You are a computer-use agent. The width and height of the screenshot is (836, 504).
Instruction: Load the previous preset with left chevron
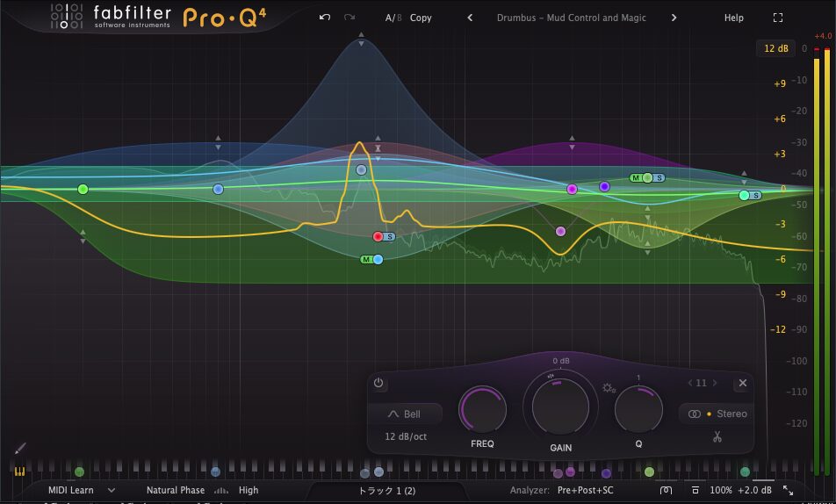click(x=470, y=18)
